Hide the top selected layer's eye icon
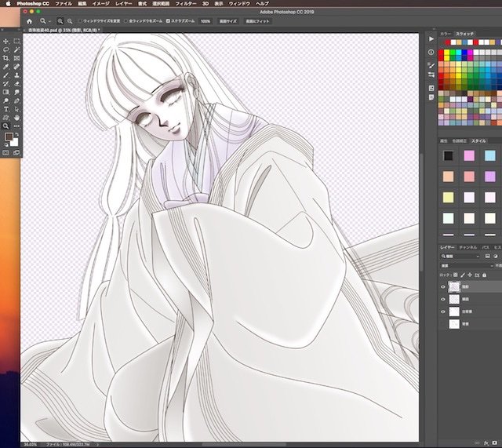502x448 pixels. pyautogui.click(x=443, y=287)
